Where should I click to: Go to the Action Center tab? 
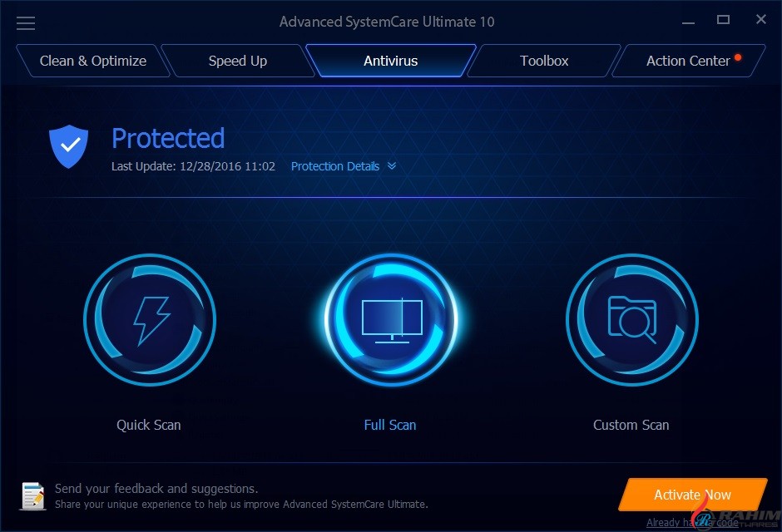tap(688, 61)
